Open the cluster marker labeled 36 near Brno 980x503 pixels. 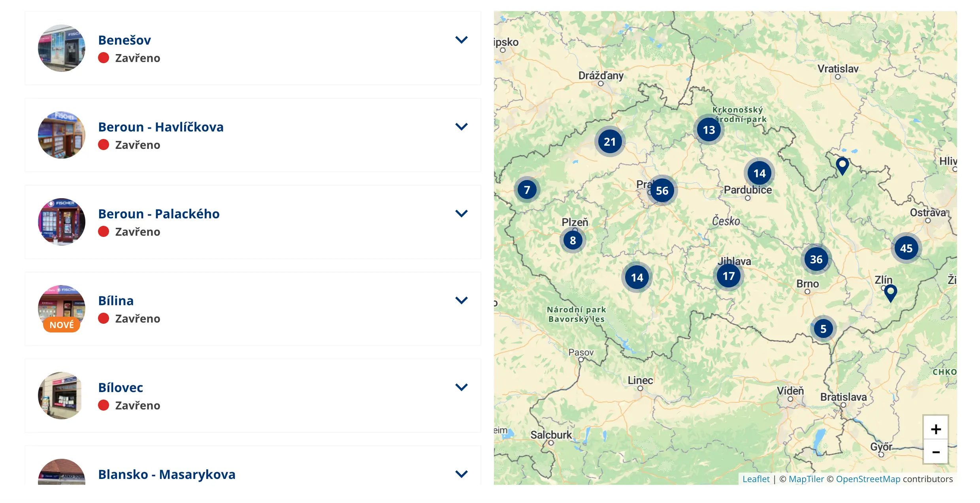(816, 259)
